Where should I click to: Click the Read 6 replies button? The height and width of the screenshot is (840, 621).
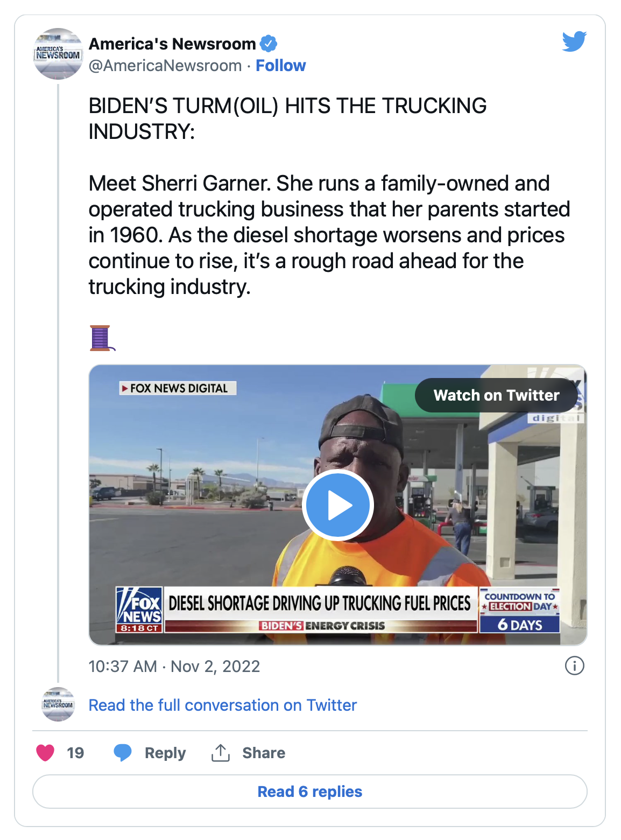click(310, 792)
